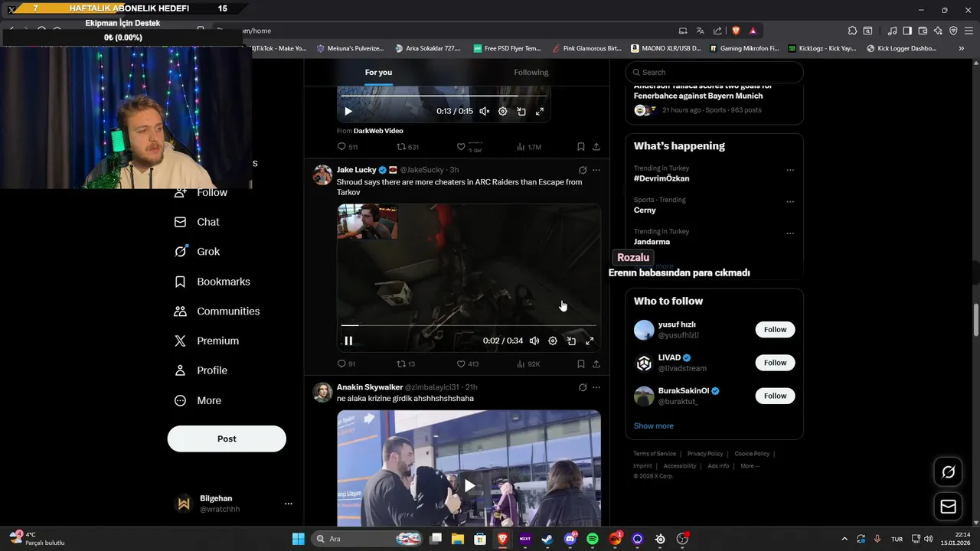
Task: Bookmark the DarkWeb Video tweet
Action: click(x=581, y=146)
